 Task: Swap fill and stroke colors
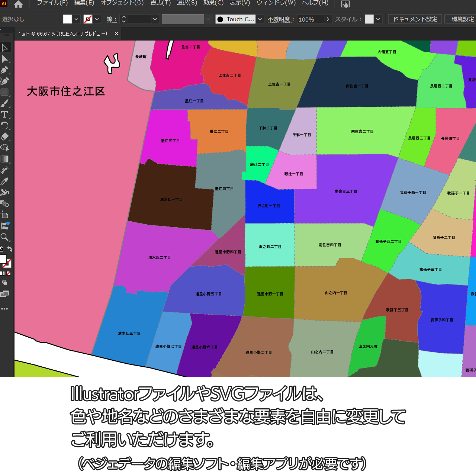10,249
